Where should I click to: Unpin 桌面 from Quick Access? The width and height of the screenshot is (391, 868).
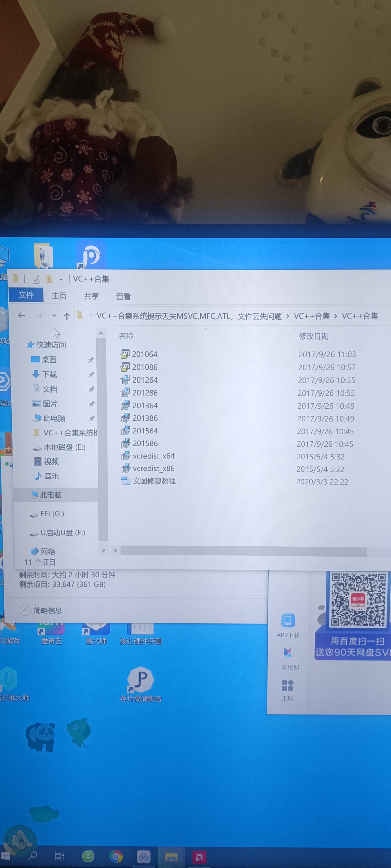coord(91,360)
